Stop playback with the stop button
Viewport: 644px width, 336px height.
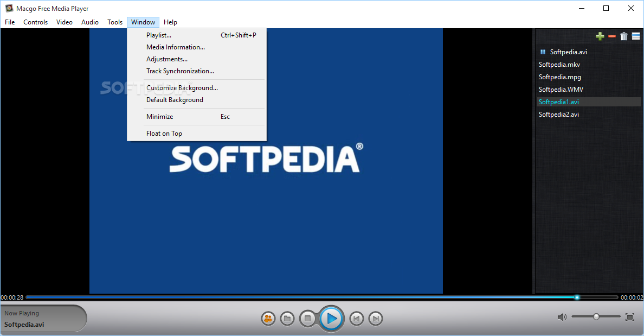(307, 318)
